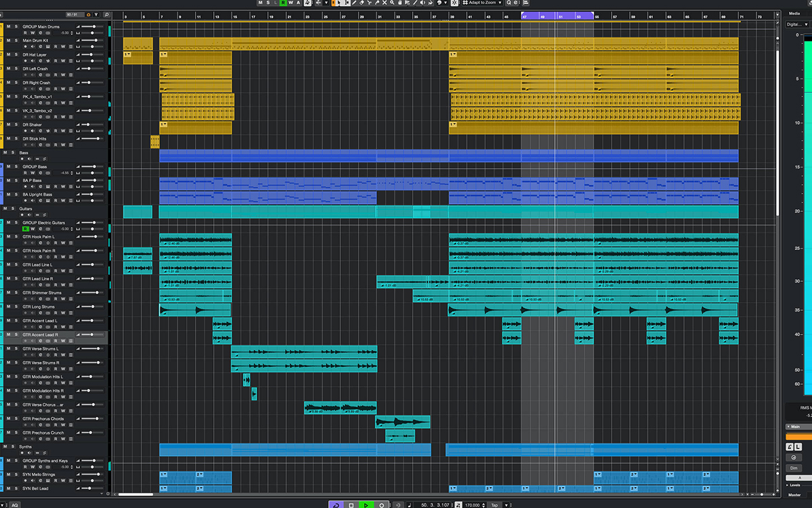
Task: Open the Media tab in right zone
Action: point(793,12)
